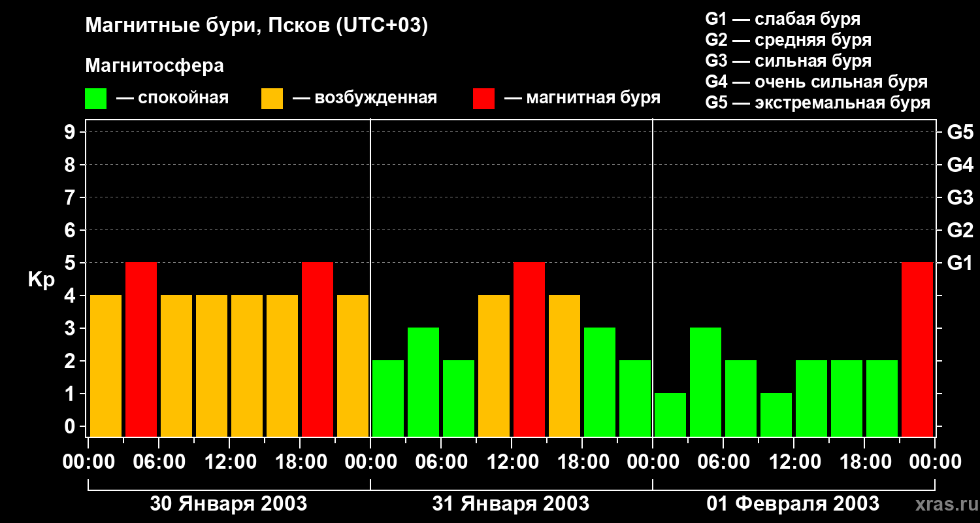Click the Kp axis value '7'

(x=71, y=197)
